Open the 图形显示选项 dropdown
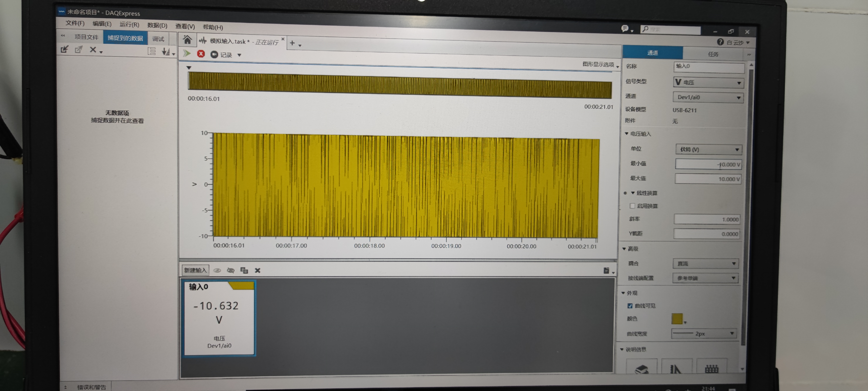 click(x=600, y=64)
